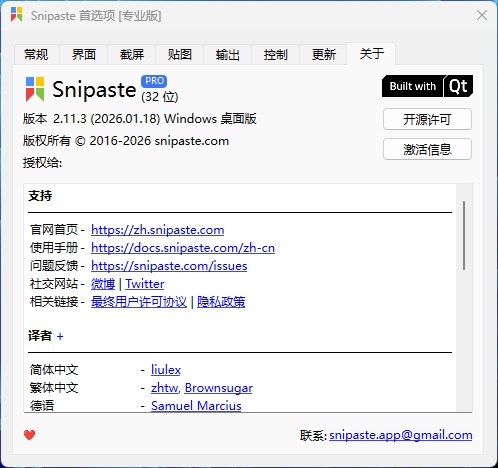The image size is (498, 468).
Task: Open the https://zh.snipaste.com link
Action: click(157, 230)
